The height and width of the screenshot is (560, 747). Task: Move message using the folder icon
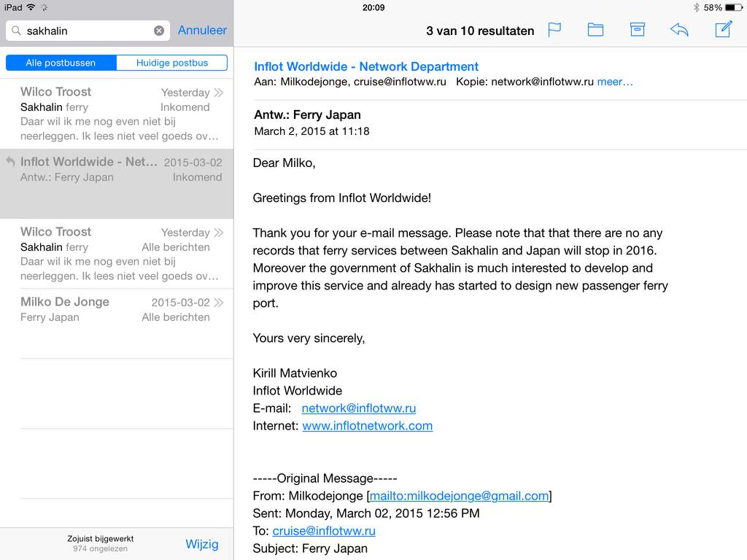[595, 30]
